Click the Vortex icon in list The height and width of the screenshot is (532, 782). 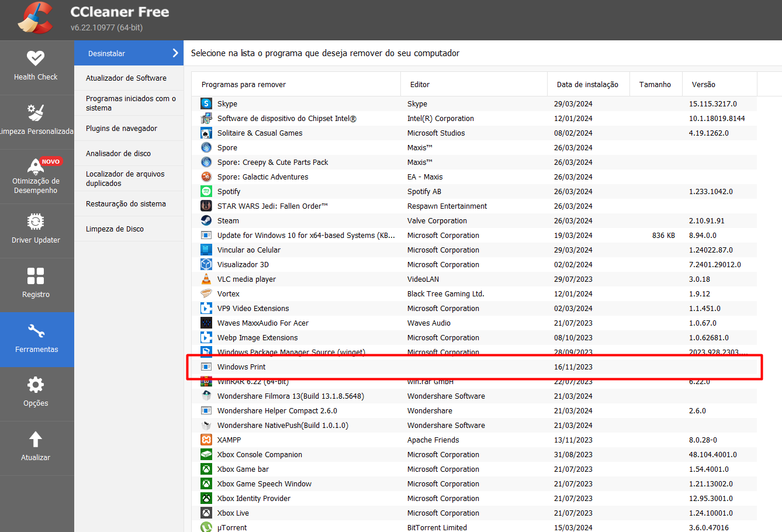click(206, 293)
